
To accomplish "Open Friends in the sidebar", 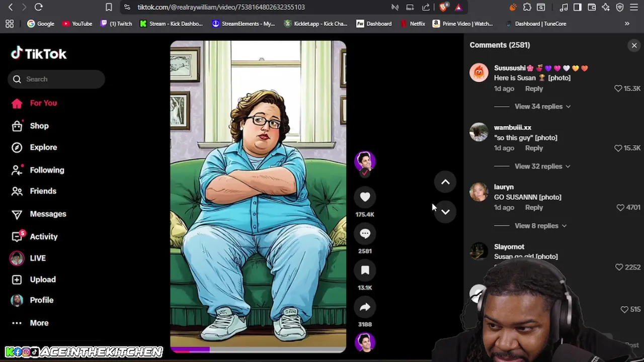I will tap(43, 191).
